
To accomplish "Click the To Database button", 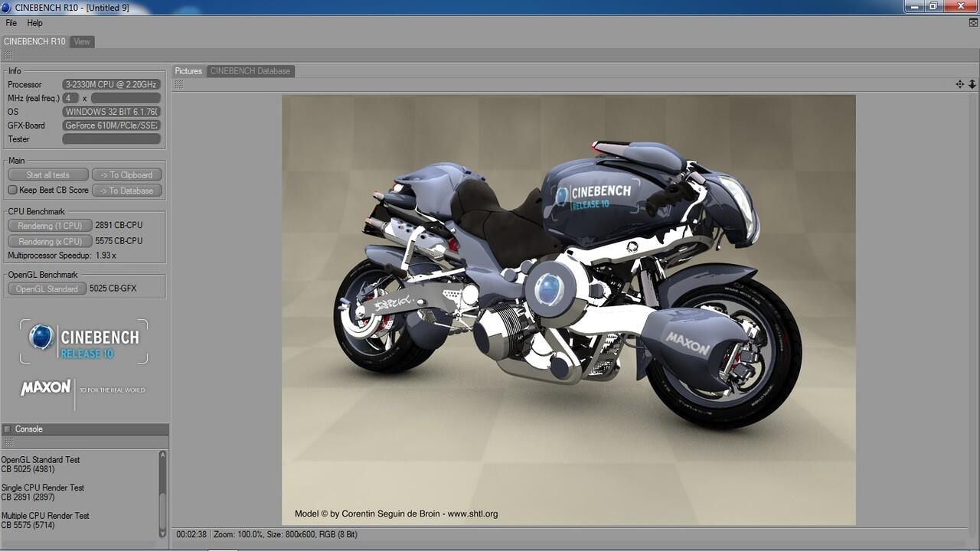I will [x=127, y=191].
